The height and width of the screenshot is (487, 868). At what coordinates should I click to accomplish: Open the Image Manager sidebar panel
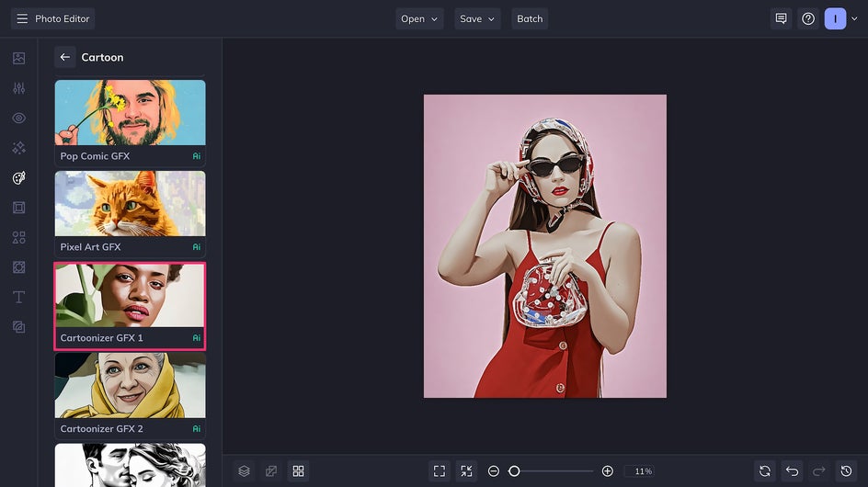18,58
